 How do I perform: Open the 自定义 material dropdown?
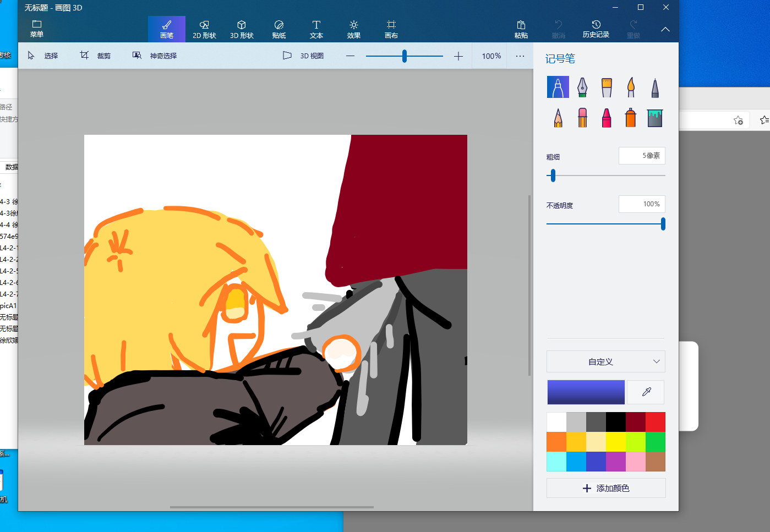click(x=605, y=361)
